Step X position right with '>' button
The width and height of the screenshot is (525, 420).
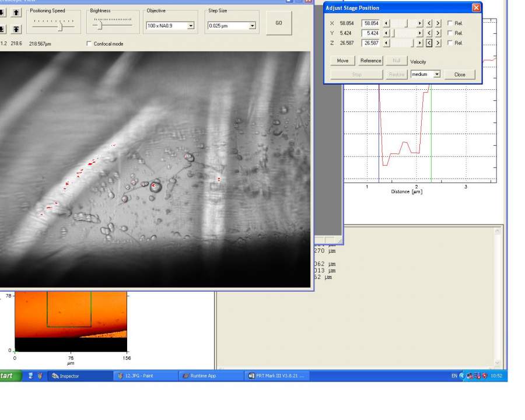pyautogui.click(x=438, y=23)
